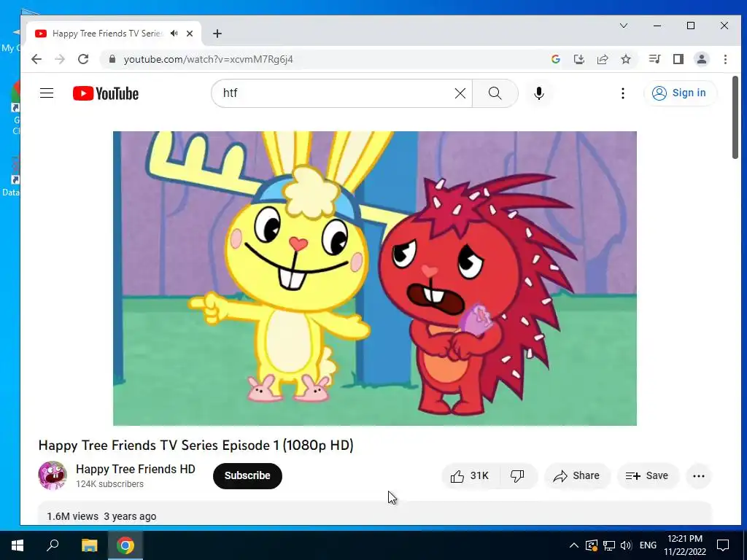Image resolution: width=747 pixels, height=560 pixels.
Task: Open the Chrome profile avatar
Action: [x=702, y=59]
